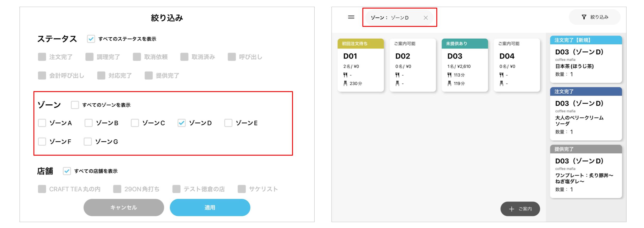This screenshot has width=644, height=228.
Task: Click the 絞り込み filter funnel button
Action: point(595,17)
